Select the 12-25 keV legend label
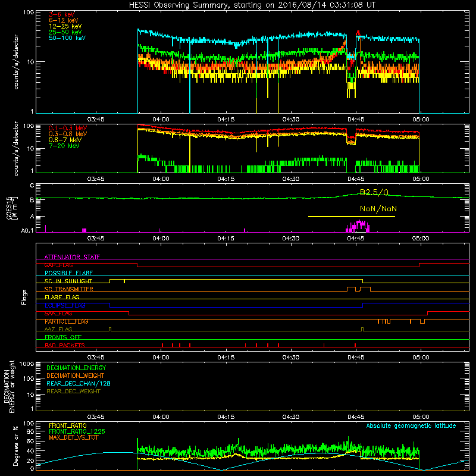The image size is (476, 476). click(x=65, y=26)
